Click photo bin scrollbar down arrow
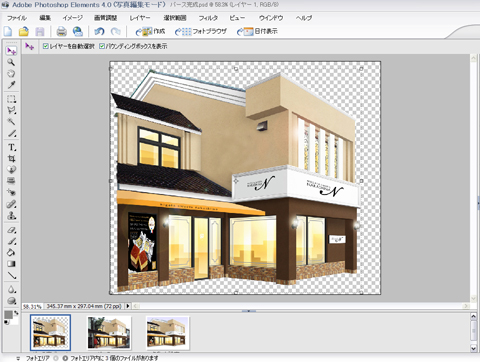480x362 pixels. click(473, 348)
